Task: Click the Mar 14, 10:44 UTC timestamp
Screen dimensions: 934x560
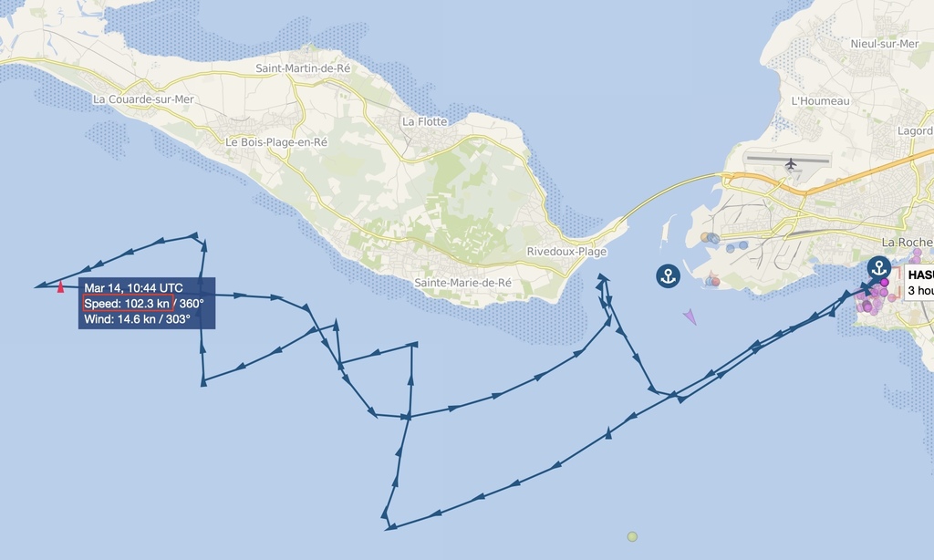Action: click(x=133, y=287)
